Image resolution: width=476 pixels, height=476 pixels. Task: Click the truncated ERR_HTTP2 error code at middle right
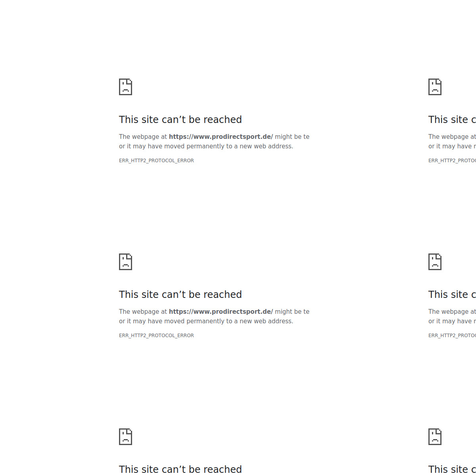point(451,336)
